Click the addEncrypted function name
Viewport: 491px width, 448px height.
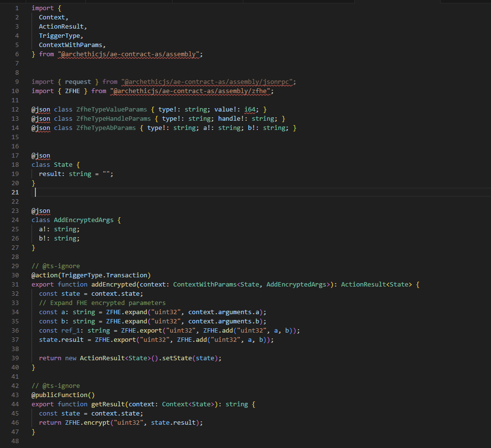pyautogui.click(x=112, y=284)
